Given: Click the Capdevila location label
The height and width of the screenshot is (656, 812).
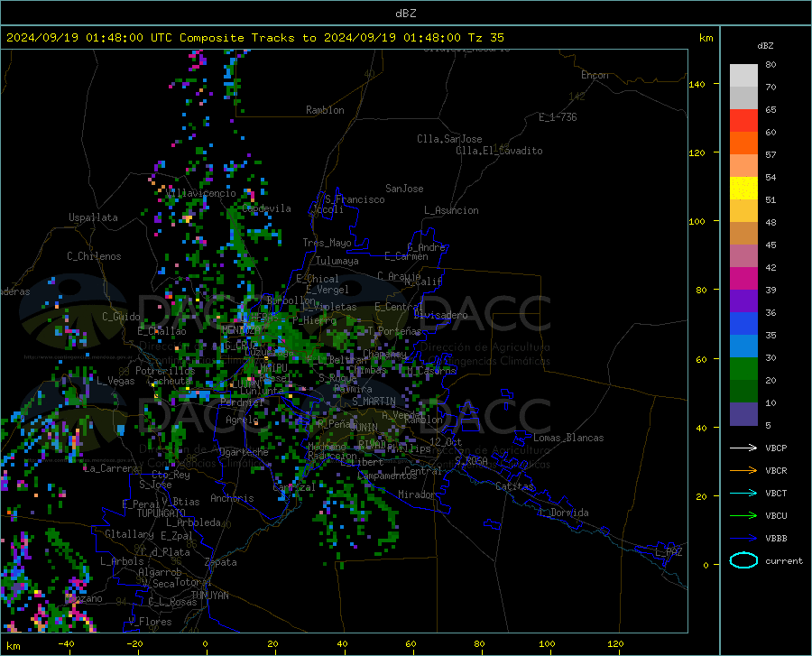Looking at the screenshot, I should [266, 208].
